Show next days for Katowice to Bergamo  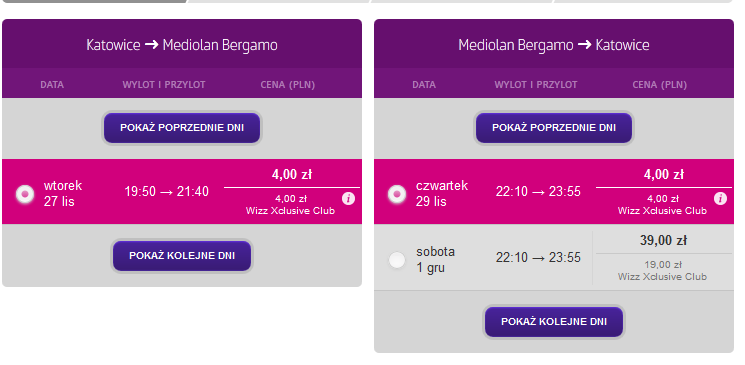point(182,256)
